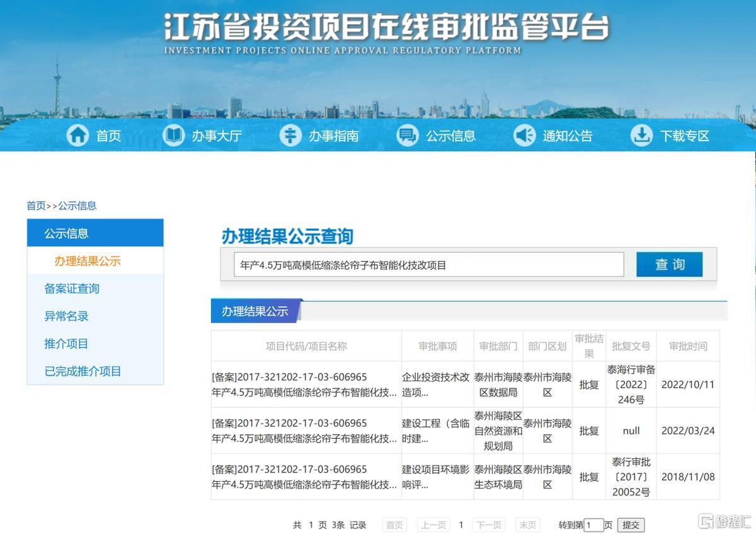Click 泰州海陵区生态环境局 department cell
This screenshot has width=756, height=534.
(498, 477)
